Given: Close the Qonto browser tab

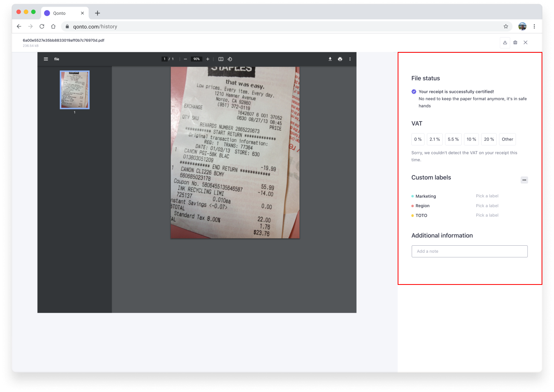Looking at the screenshot, I should tap(82, 13).
